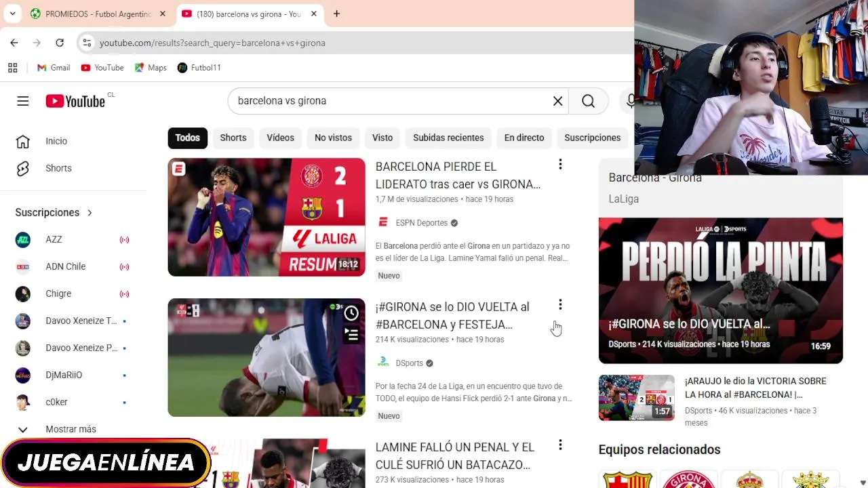Open options menu for ¡#GIRONA se lo DIO VUELTA video

pos(560,304)
